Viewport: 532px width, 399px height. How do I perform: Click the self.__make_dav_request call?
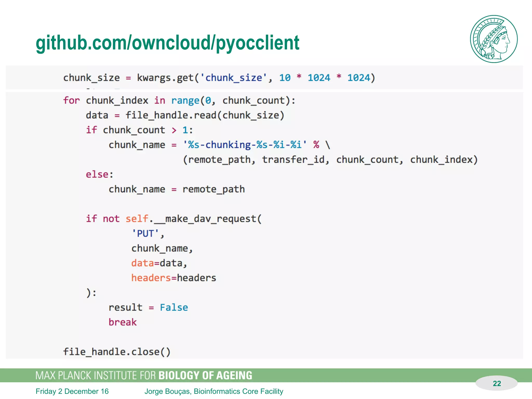point(174,219)
